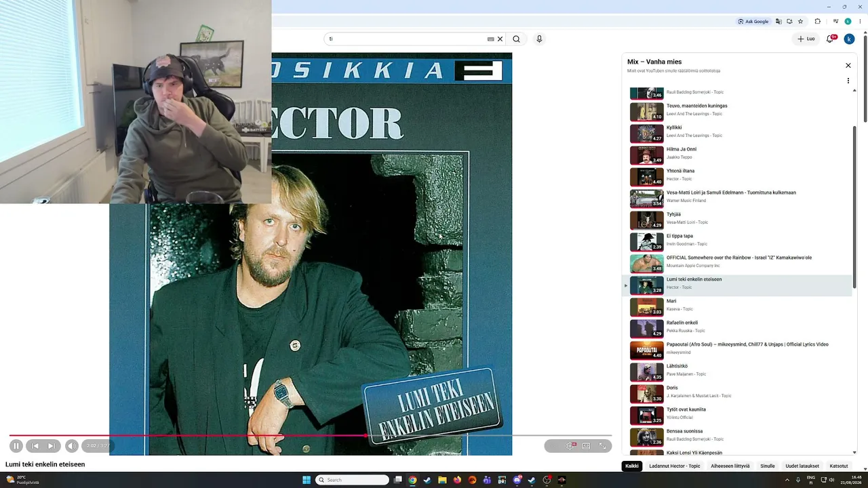Open the video player settings gear

coord(570,445)
